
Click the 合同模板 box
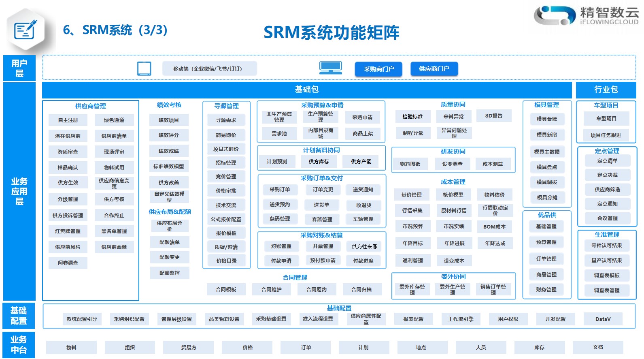[x=226, y=290]
